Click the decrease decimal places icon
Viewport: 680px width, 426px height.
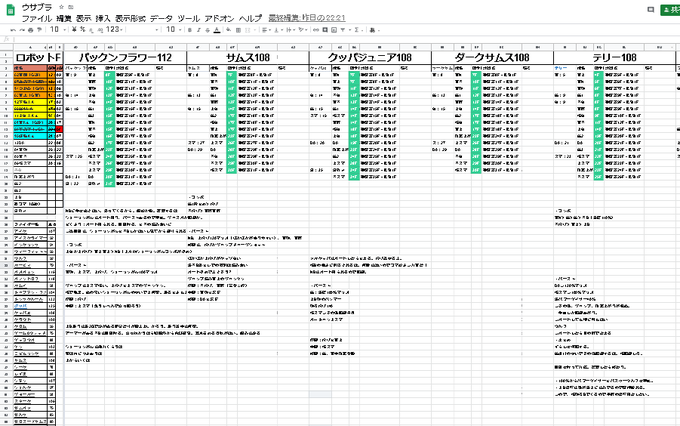(91, 30)
